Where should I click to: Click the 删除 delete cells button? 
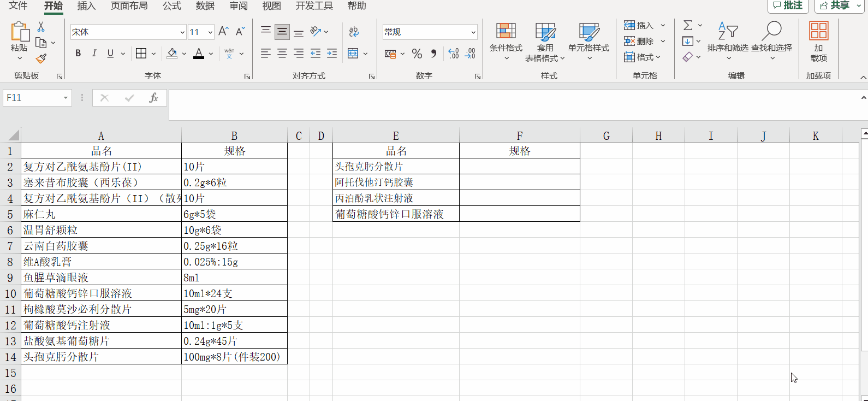[639, 41]
